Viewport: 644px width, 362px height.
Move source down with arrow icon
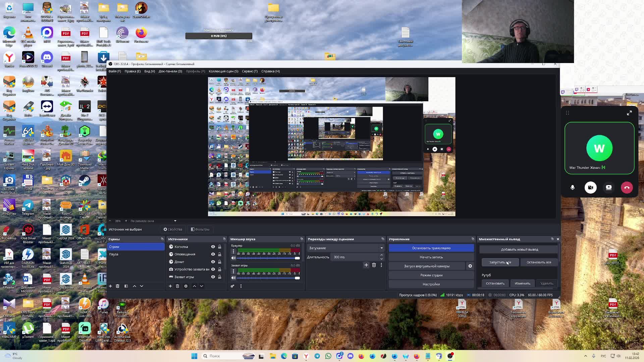(202, 286)
